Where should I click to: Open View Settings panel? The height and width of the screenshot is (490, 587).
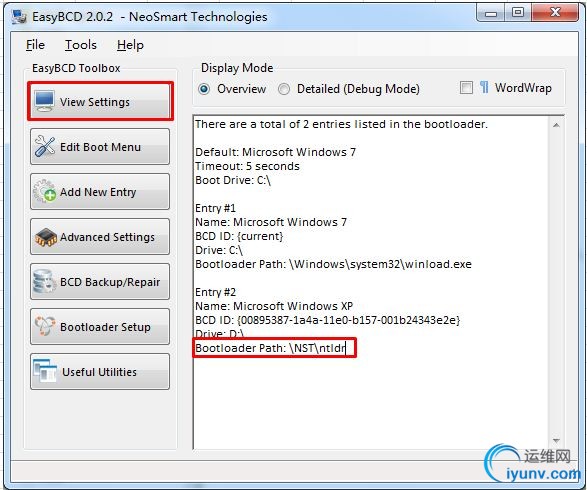[100, 101]
